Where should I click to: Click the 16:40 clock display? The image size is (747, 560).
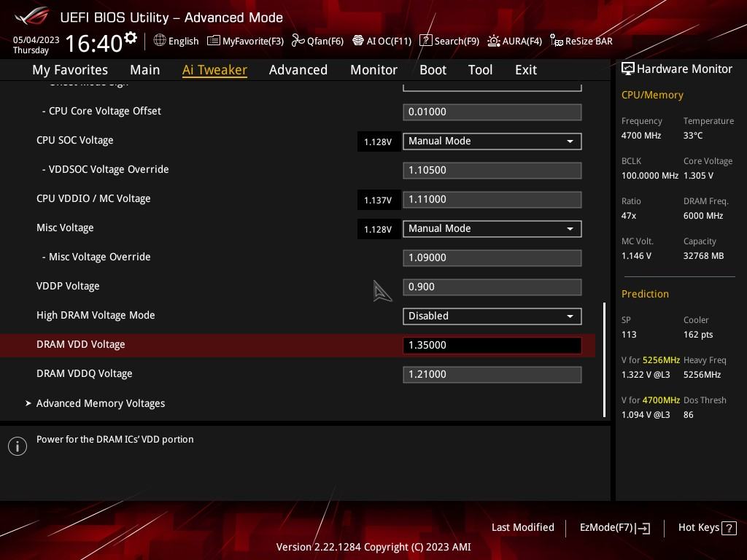coord(94,43)
